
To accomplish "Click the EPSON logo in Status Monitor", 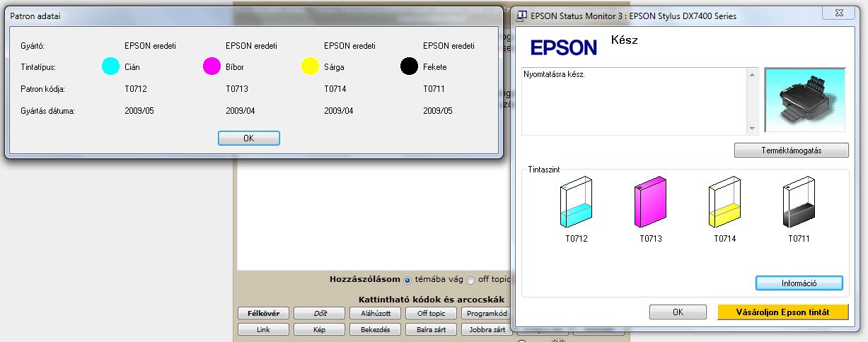I will click(564, 47).
